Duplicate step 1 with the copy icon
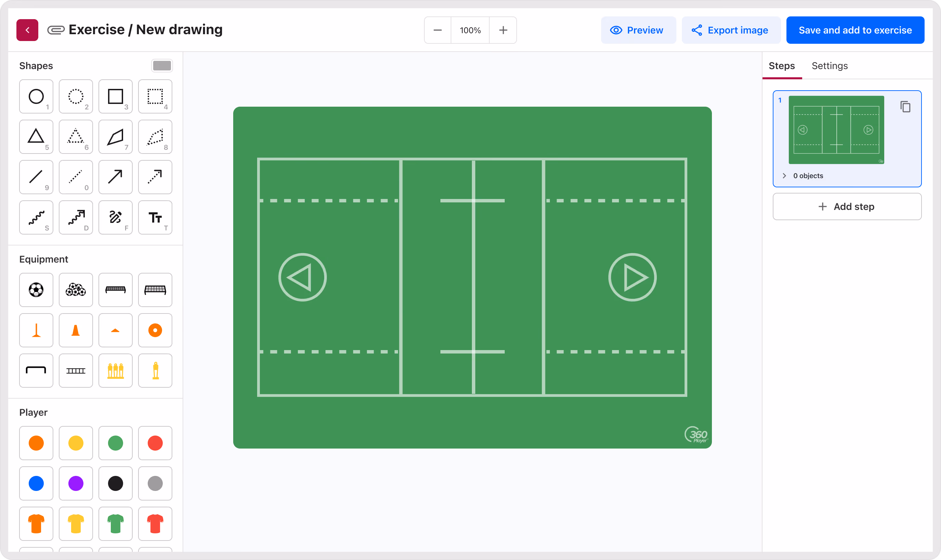 pyautogui.click(x=905, y=107)
